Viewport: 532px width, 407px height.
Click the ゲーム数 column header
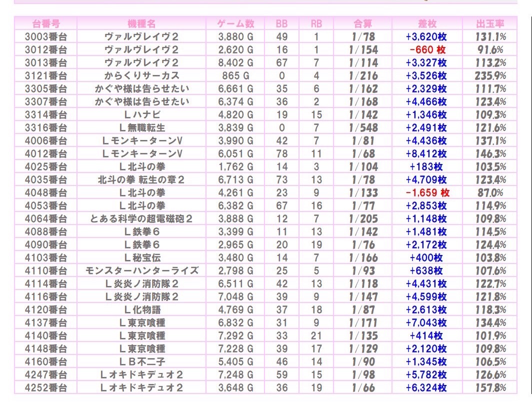click(x=235, y=23)
